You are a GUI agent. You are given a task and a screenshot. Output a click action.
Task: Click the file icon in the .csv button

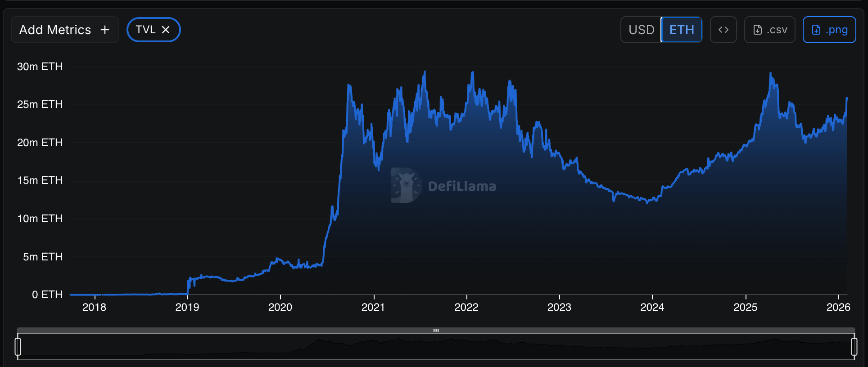(758, 30)
